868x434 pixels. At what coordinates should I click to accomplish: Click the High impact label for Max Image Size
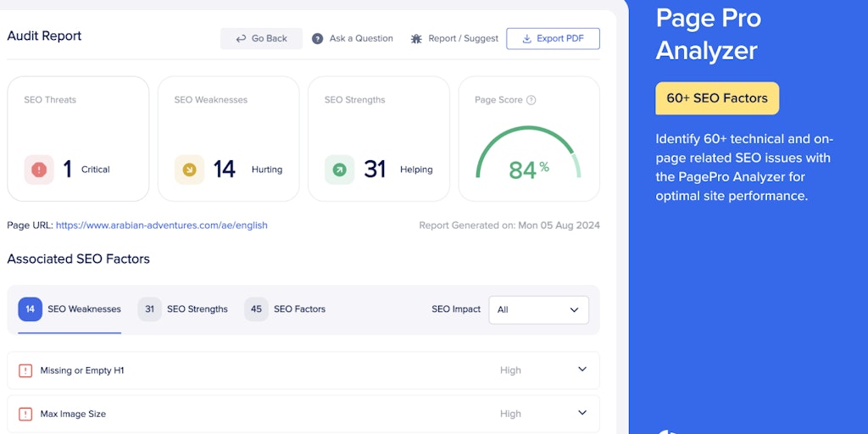(510, 414)
